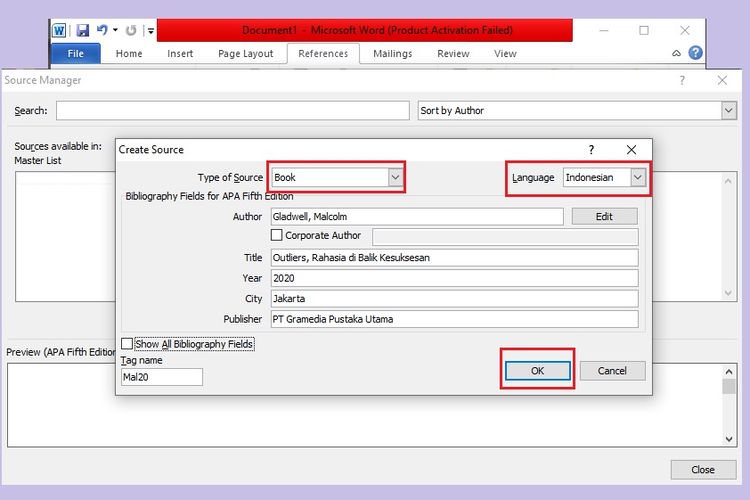Click the Cancel button in Create Source
The height and width of the screenshot is (500, 750).
coord(612,371)
